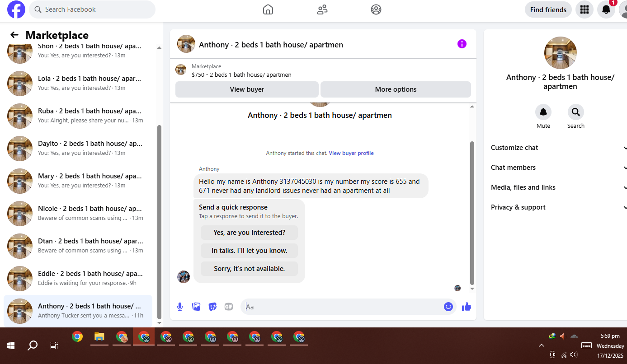Image resolution: width=627 pixels, height=364 pixels.
Task: Open the volume tray icon
Action: pos(574,355)
